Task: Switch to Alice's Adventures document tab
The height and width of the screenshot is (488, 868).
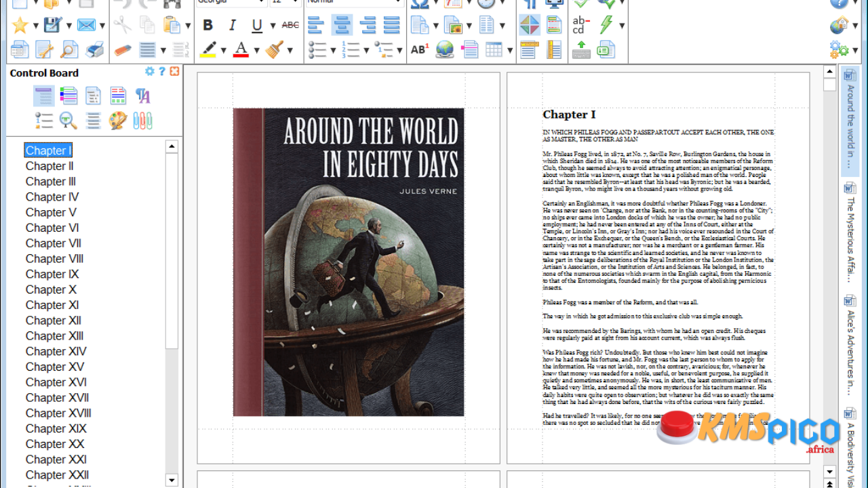Action: coord(850,345)
